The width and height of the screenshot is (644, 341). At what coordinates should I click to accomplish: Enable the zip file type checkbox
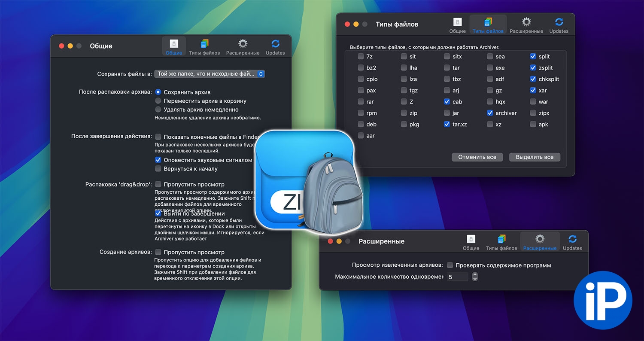[x=404, y=113]
